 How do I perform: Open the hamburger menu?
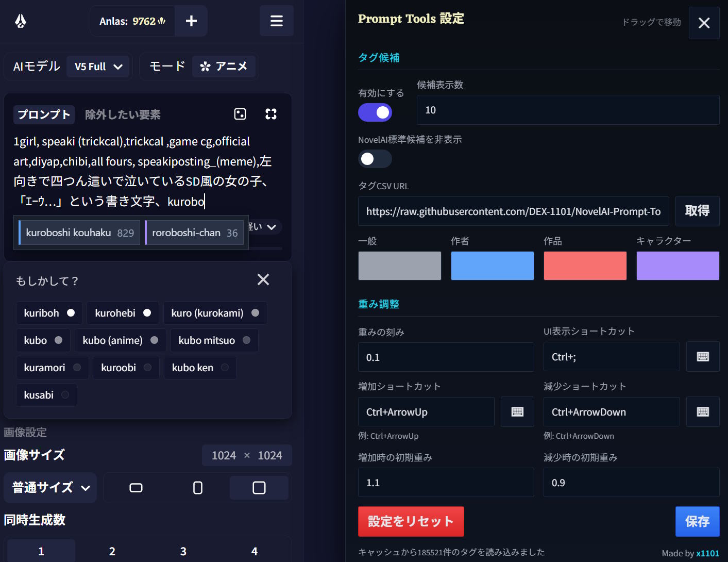tap(277, 21)
